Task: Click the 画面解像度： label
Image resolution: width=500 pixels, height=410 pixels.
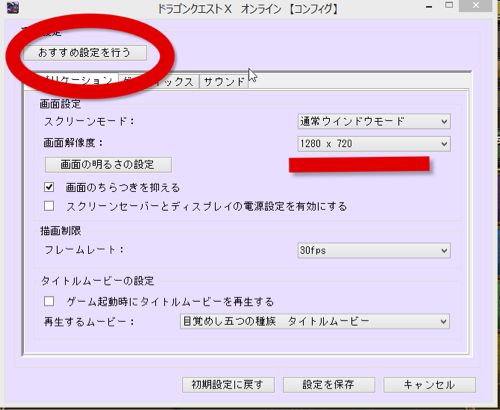Action: (74, 143)
